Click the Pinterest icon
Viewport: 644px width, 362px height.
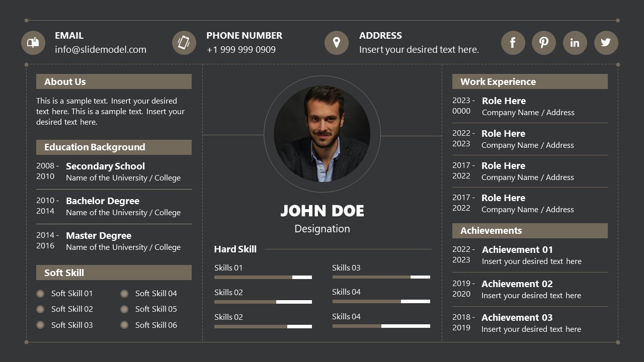544,43
